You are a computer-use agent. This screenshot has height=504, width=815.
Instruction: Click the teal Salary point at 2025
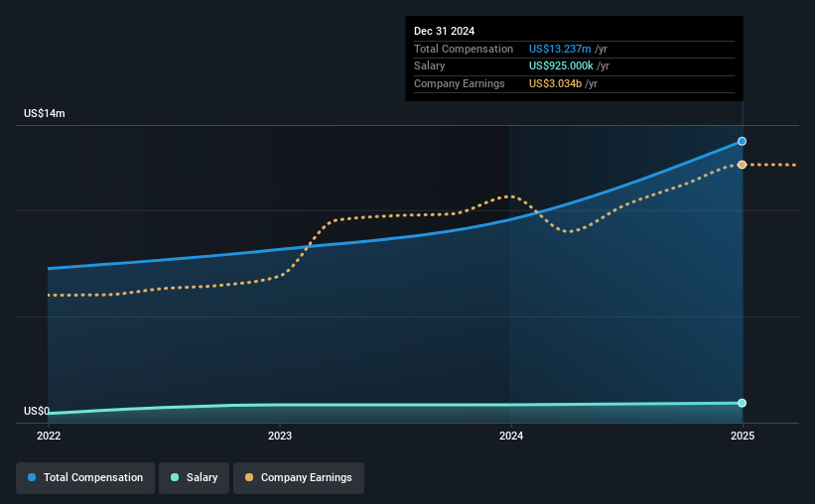click(x=743, y=403)
